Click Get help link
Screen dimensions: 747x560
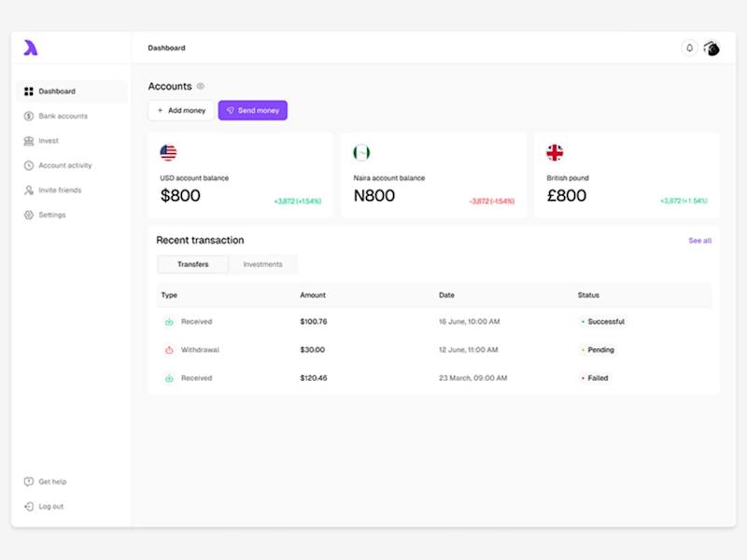pyautogui.click(x=52, y=482)
